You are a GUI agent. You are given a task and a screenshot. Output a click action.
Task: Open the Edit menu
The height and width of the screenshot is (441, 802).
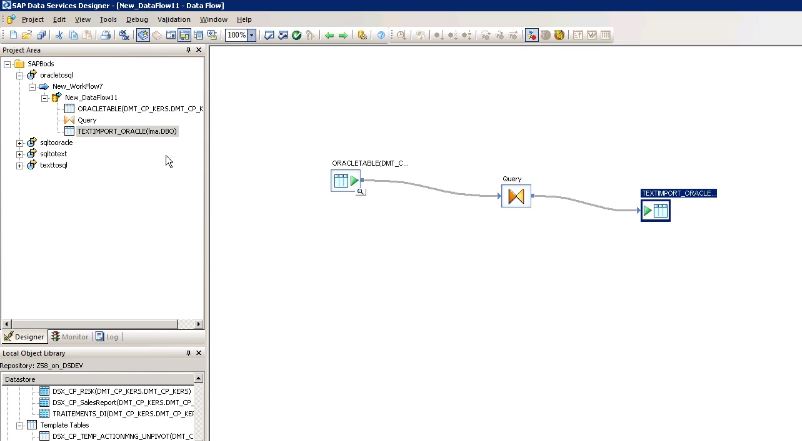[x=59, y=19]
